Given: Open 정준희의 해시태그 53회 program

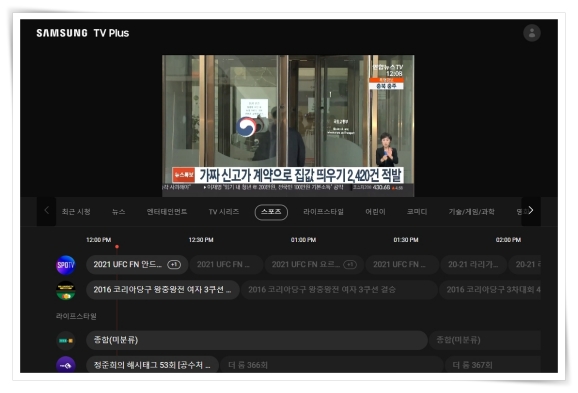Looking at the screenshot, I should coord(152,365).
